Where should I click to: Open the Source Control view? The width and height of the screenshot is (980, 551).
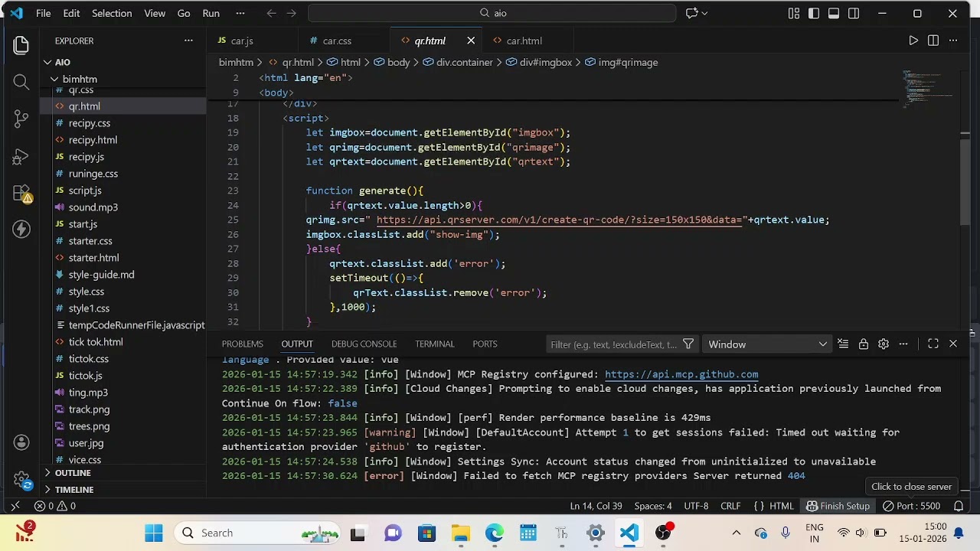tap(21, 119)
